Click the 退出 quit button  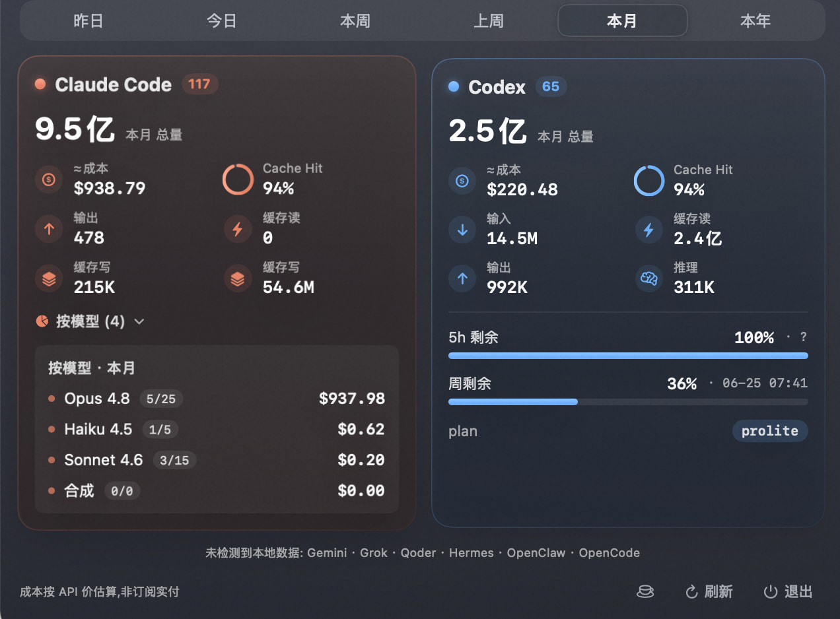click(x=788, y=591)
